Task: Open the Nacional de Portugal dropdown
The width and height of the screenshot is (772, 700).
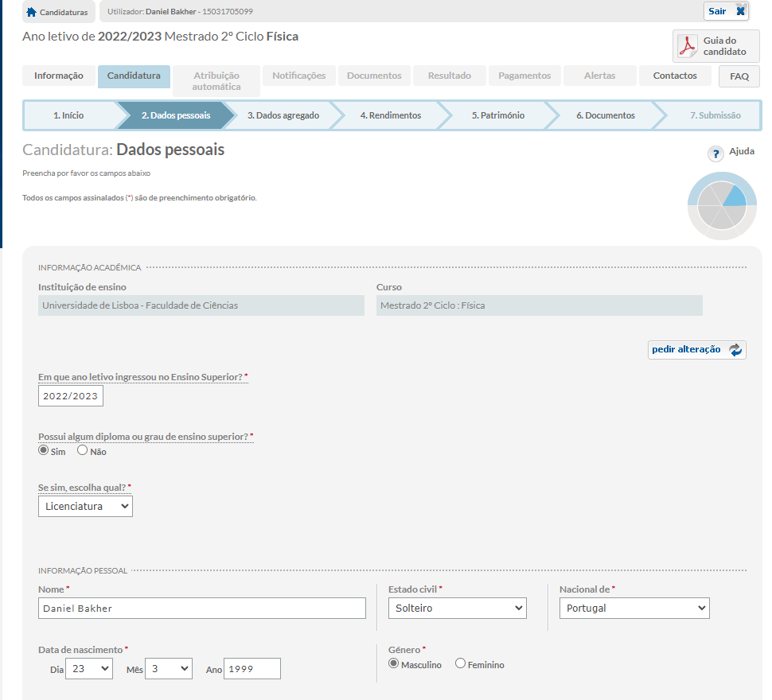Action: point(634,608)
